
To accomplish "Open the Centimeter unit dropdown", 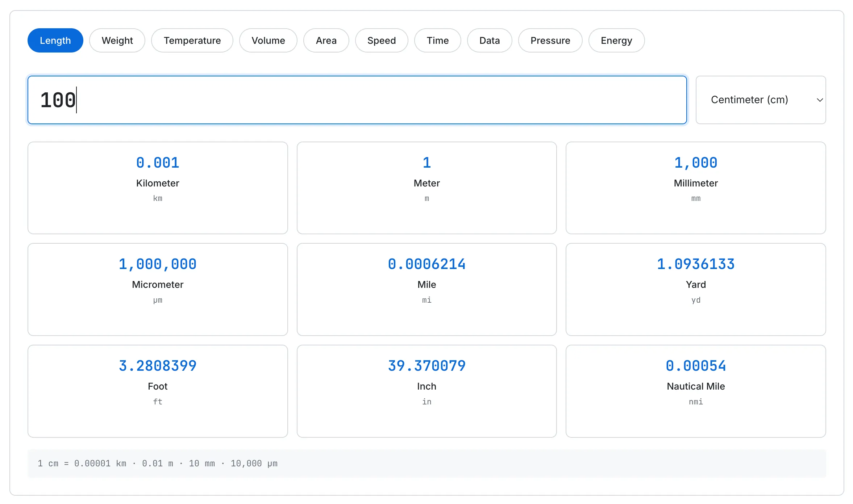I will click(760, 100).
